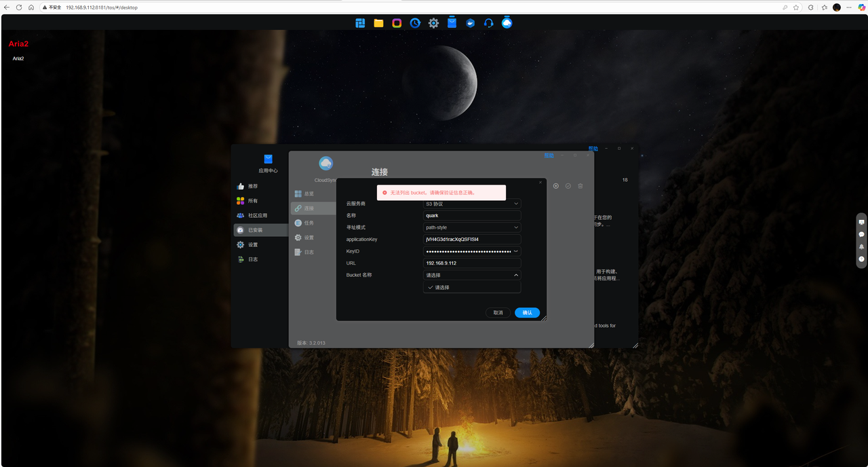Image resolution: width=868 pixels, height=467 pixels.
Task: Open the 帮助 link in App Center window
Action: 593,149
